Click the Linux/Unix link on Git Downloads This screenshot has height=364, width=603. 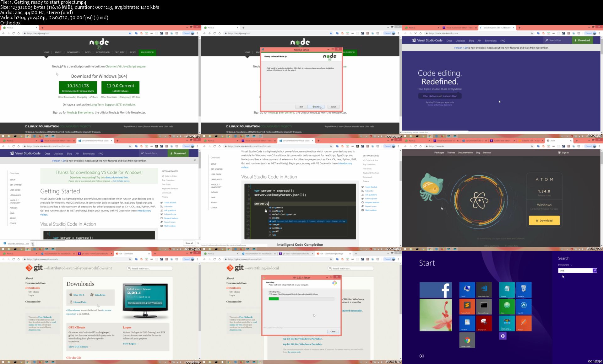[78, 302]
